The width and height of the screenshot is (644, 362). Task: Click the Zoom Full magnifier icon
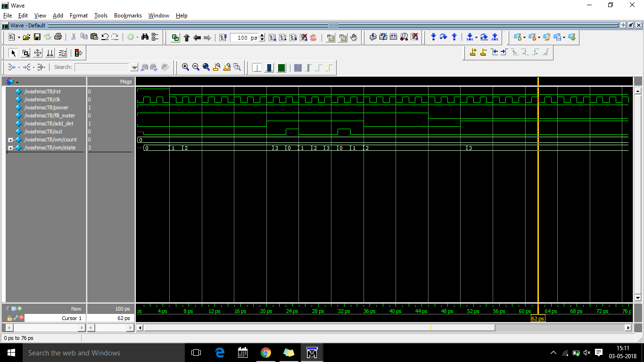pyautogui.click(x=206, y=67)
